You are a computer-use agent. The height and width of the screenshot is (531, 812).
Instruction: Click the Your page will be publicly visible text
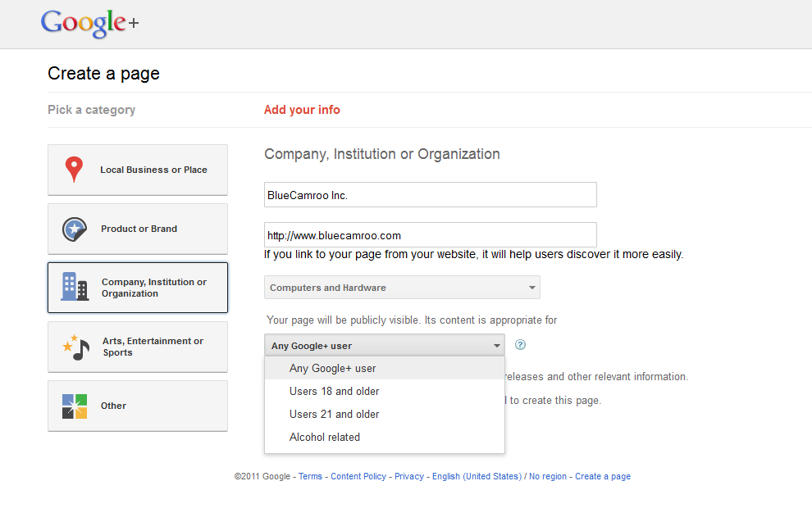click(x=412, y=320)
